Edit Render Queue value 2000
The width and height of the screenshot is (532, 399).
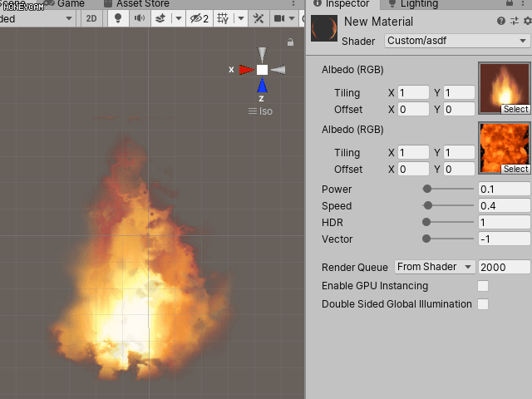[505, 267]
